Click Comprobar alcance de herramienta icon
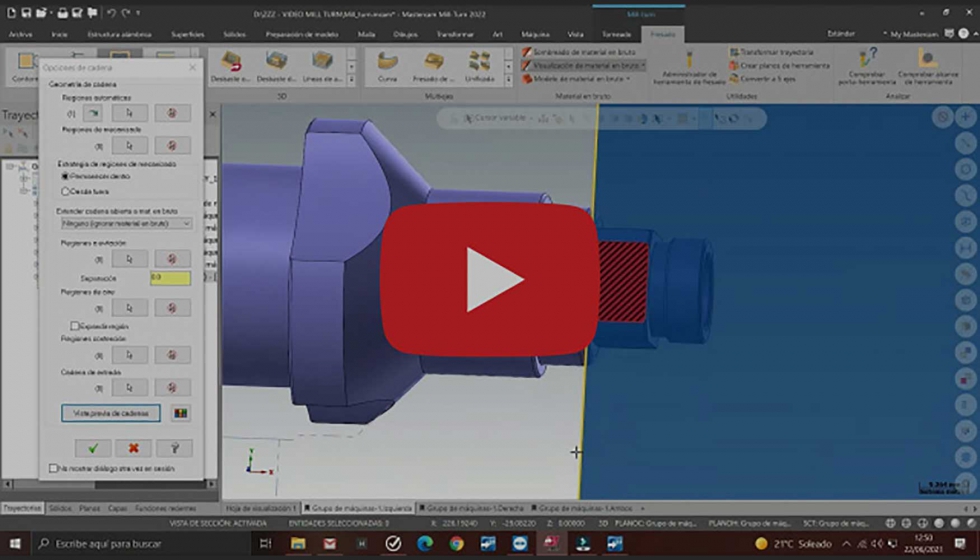This screenshot has width=980, height=560. point(925,66)
